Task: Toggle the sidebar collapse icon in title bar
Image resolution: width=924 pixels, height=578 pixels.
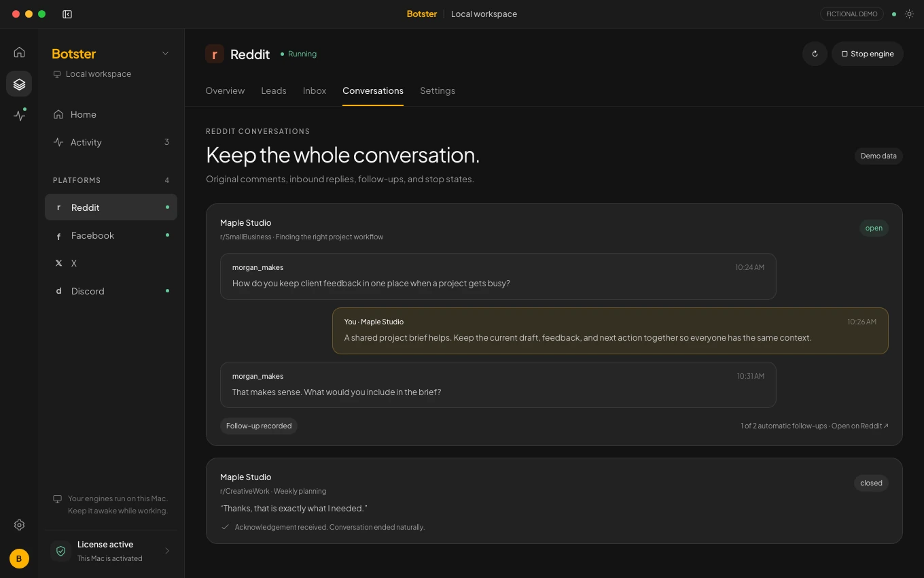Action: 67,14
